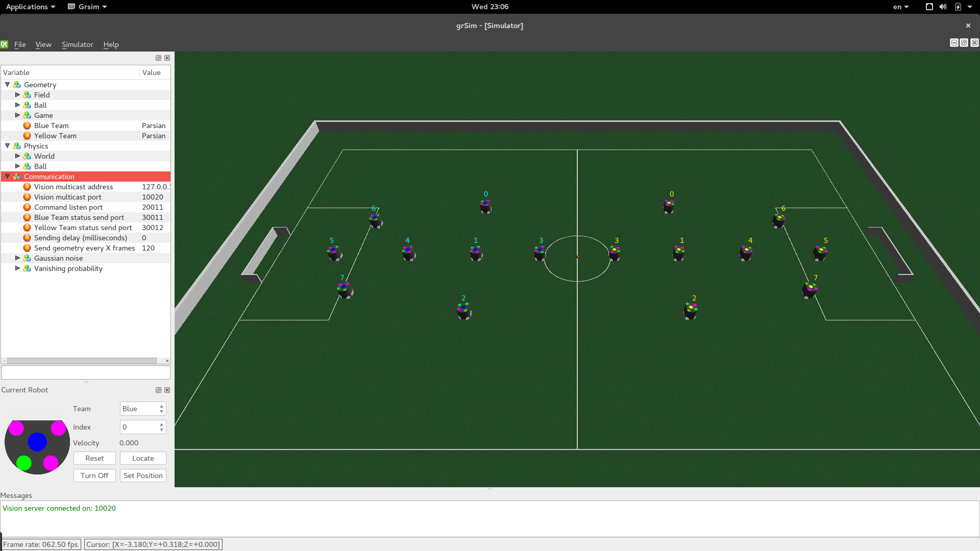Viewport: 980px width, 551px height.
Task: Select the Team dropdown for Blue
Action: point(142,408)
